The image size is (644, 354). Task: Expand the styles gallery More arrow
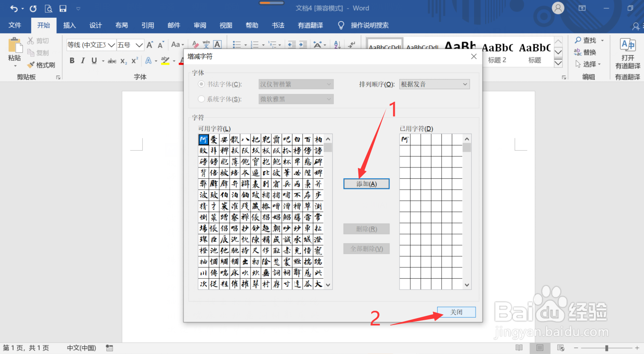pos(558,63)
